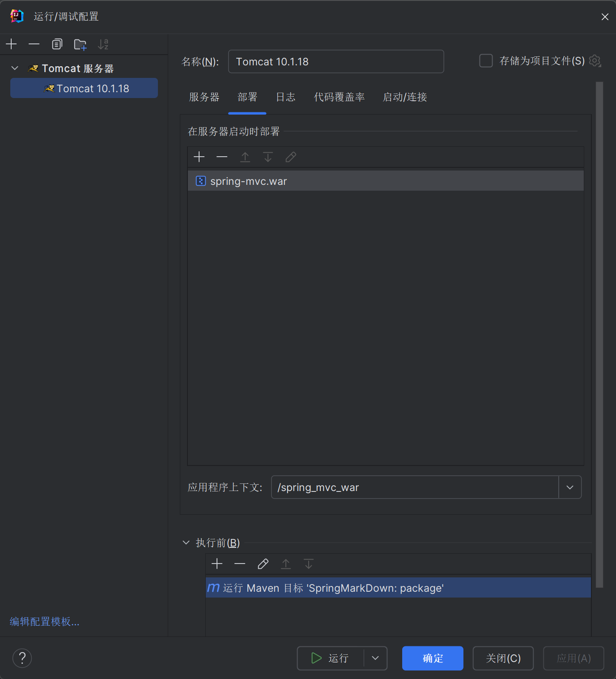
Task: Collapse the Tomcat 服务器 tree group
Action: tap(15, 68)
